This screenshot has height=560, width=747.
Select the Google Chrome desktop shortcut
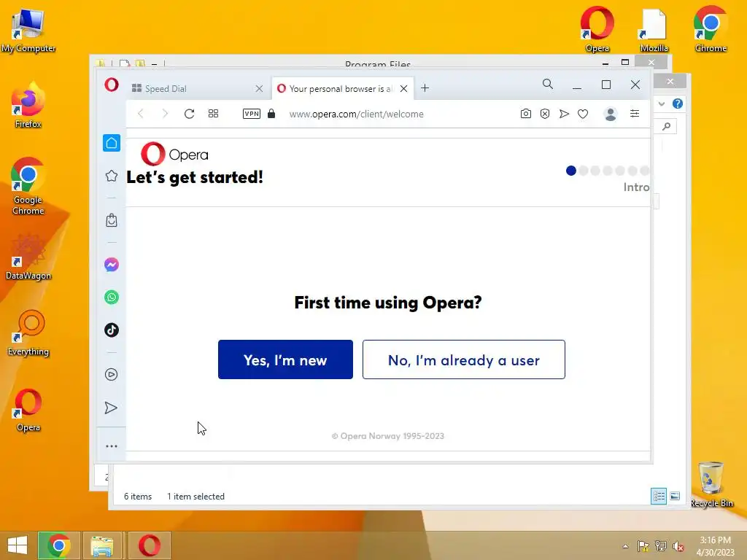(28, 186)
